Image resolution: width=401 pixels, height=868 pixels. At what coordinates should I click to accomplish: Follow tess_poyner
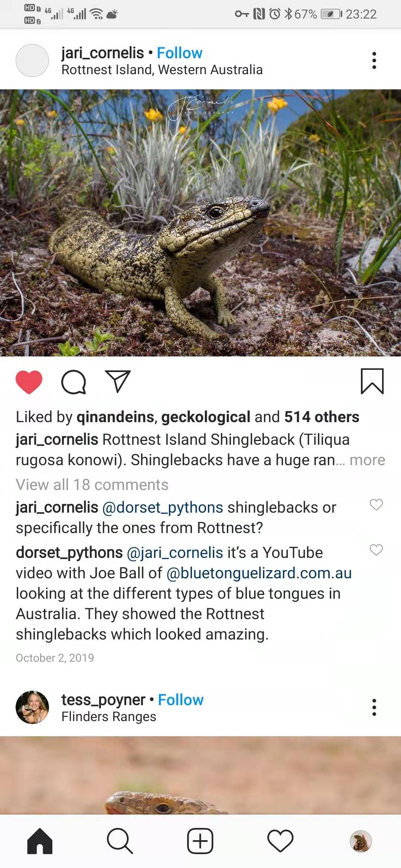coord(181,700)
